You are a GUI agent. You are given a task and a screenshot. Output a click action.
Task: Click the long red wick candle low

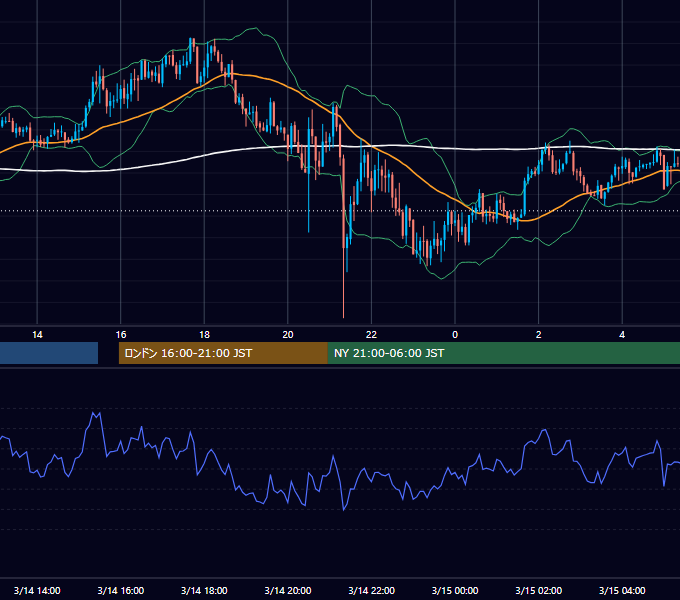(343, 316)
